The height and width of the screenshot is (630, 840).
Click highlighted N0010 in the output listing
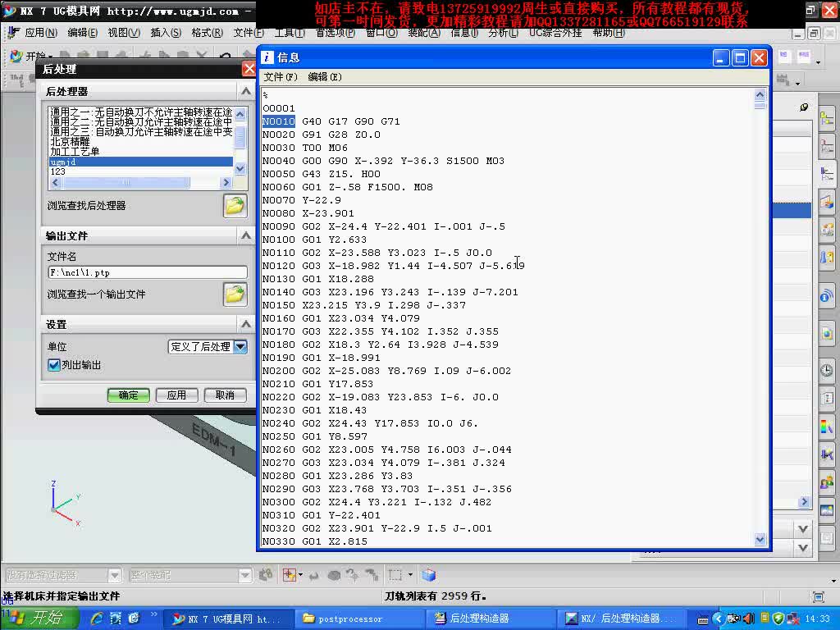tap(279, 121)
